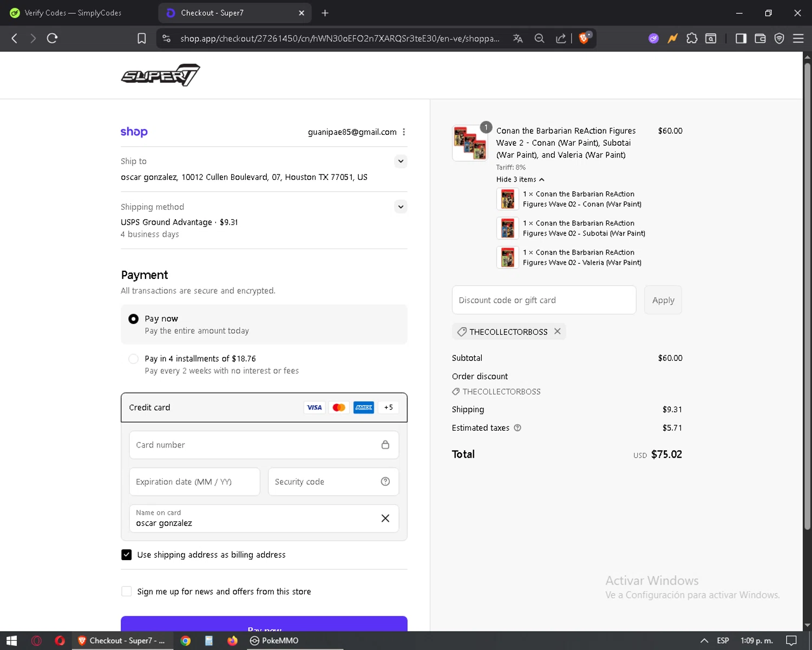Click the Apply discount button

coord(663,300)
